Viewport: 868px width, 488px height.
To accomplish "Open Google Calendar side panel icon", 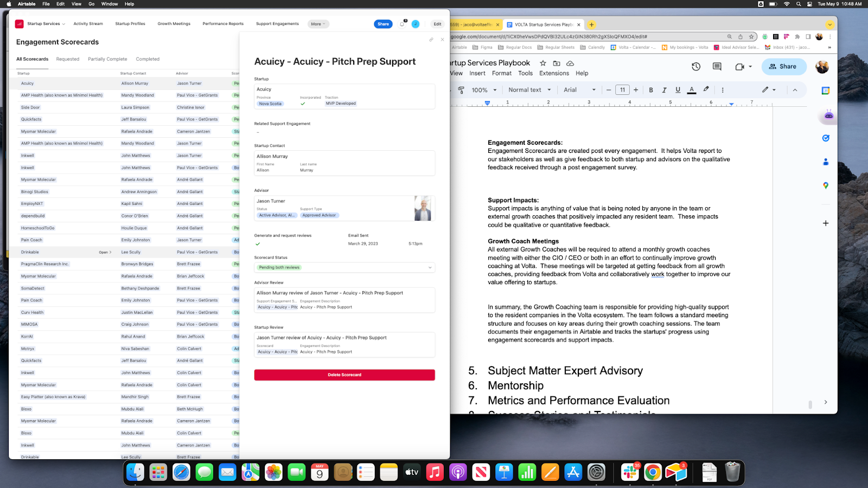I will (x=826, y=91).
